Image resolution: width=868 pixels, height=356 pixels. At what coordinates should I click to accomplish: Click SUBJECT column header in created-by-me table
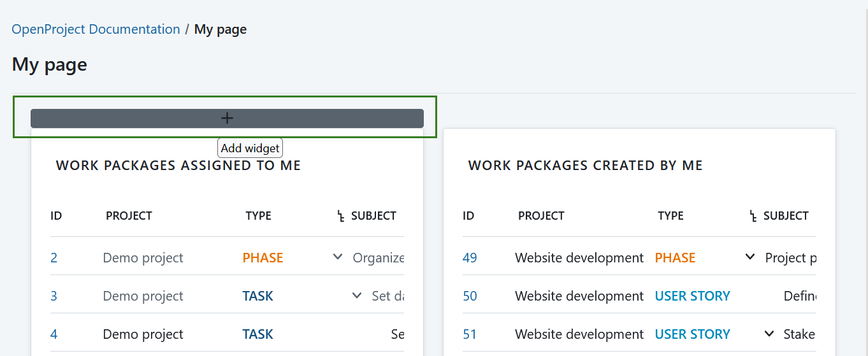[x=786, y=216]
